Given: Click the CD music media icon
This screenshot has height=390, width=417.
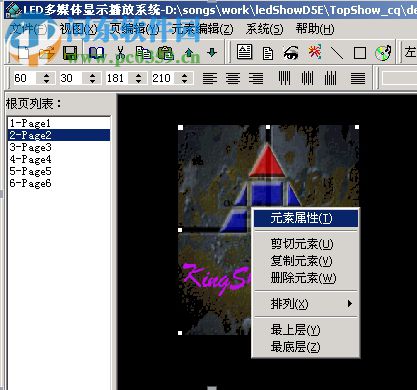Looking at the screenshot, I should pos(383,53).
